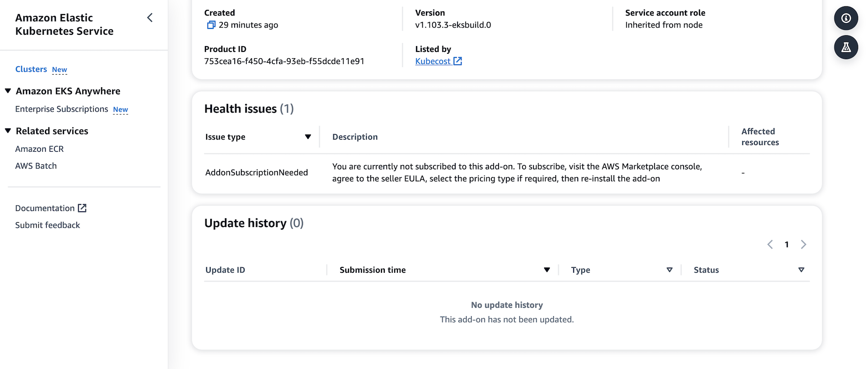Sort health issues by Issue type
The width and height of the screenshot is (868, 369).
click(308, 137)
